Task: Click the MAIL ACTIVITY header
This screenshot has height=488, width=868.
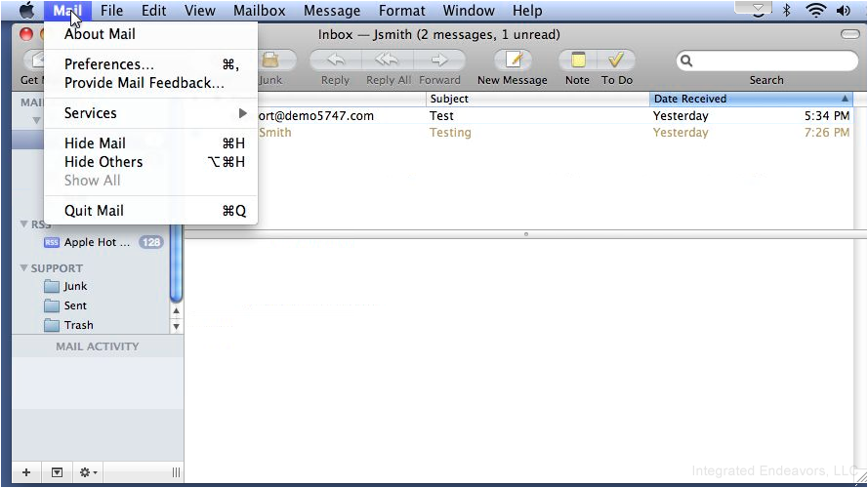Action: coord(98,346)
